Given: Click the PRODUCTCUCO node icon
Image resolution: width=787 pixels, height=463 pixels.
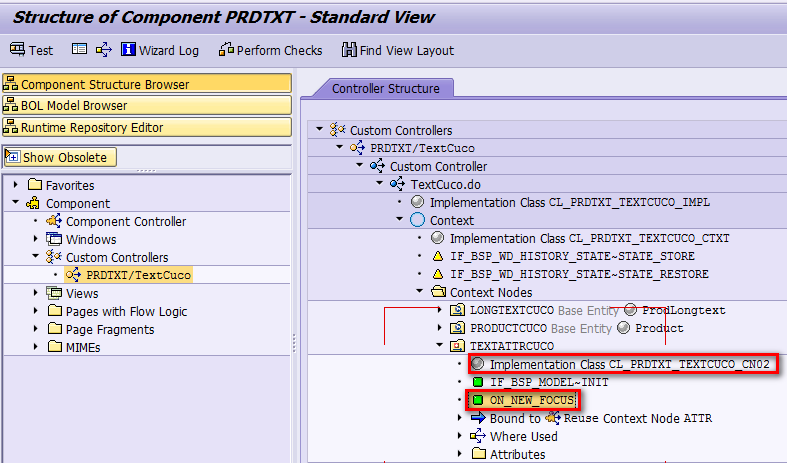Looking at the screenshot, I should (x=457, y=328).
